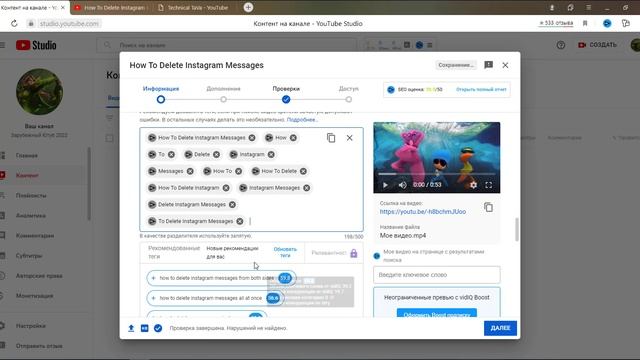Add tag 'how to delete instagram messages from both sides'
The image size is (640, 360).
pos(221,278)
